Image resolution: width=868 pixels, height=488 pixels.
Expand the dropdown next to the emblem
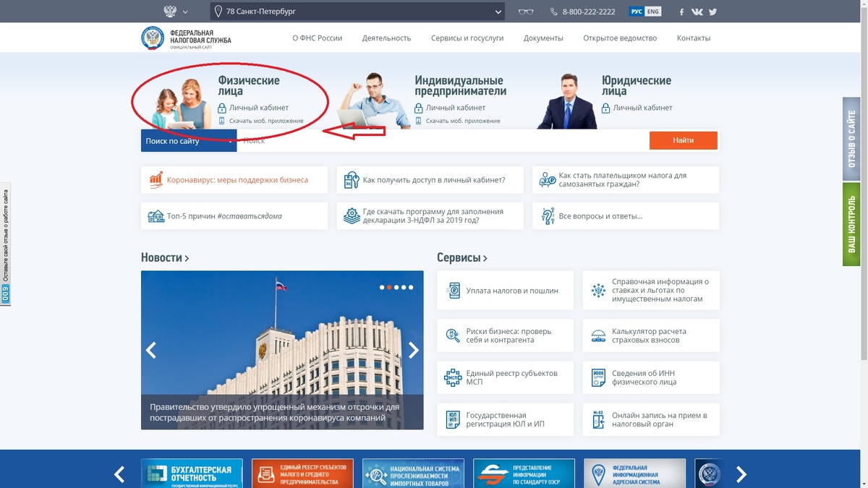click(x=185, y=12)
